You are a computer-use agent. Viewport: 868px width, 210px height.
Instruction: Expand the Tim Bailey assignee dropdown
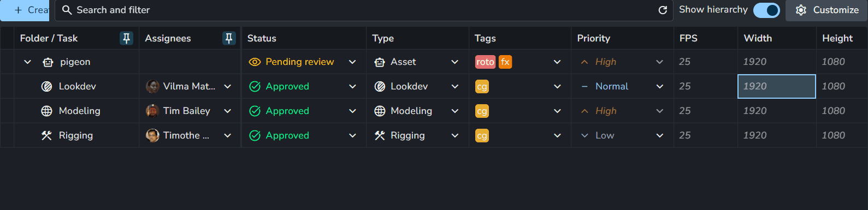click(228, 111)
